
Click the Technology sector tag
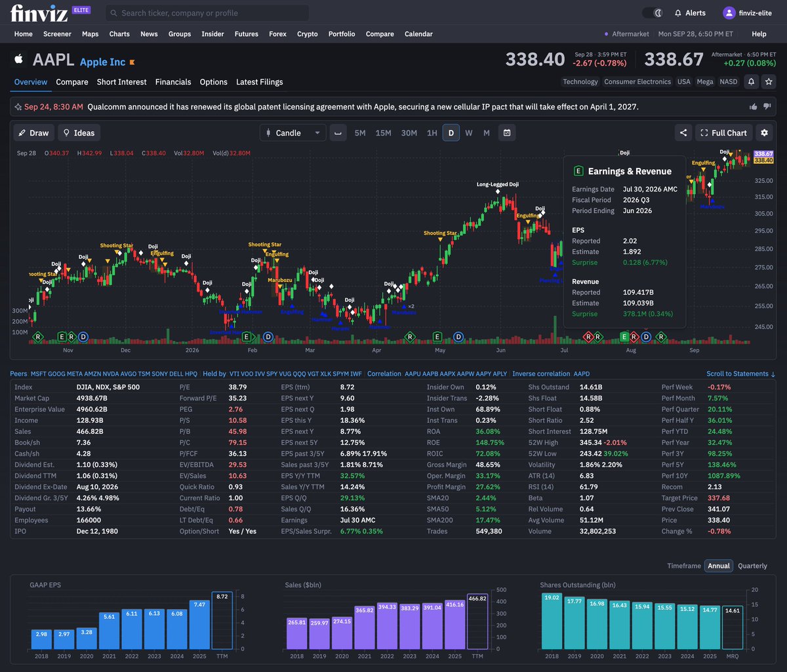pyautogui.click(x=580, y=82)
